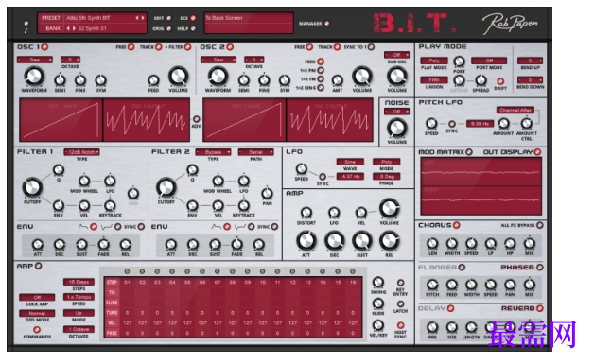Screen dimensions: 594x364
Task: Toggle arp HOST SYNC
Action: [400, 325]
